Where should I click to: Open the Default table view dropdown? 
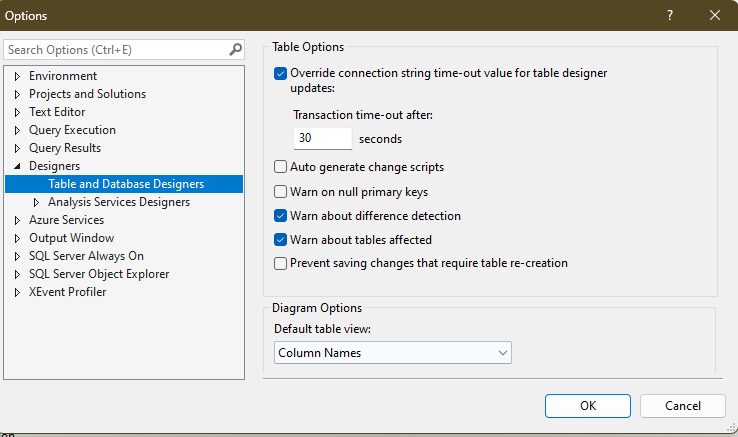pos(393,353)
